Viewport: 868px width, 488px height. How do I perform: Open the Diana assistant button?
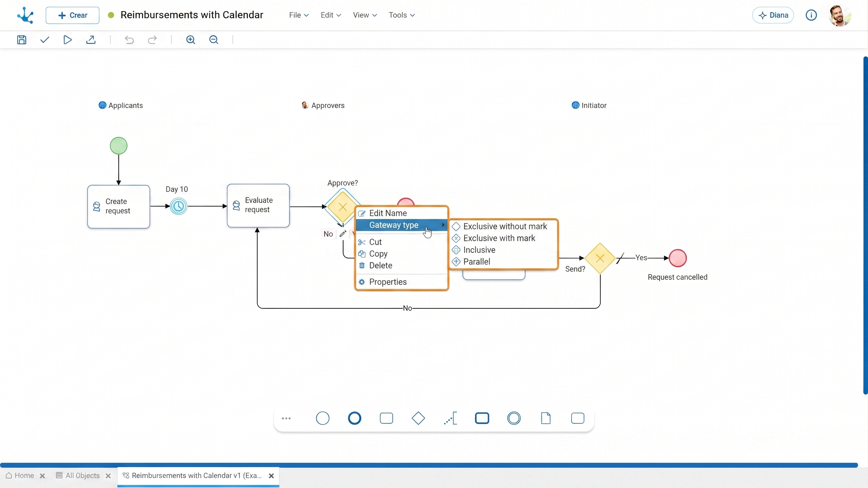[x=773, y=15]
